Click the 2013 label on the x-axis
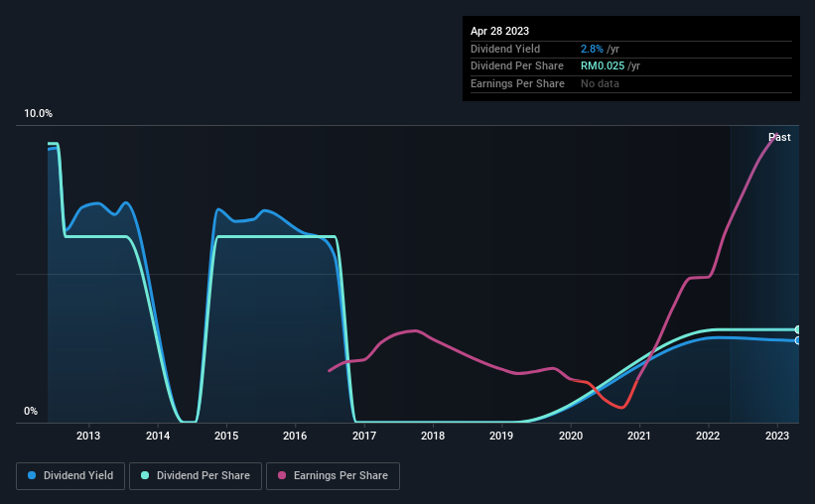The width and height of the screenshot is (815, 504). coord(88,436)
